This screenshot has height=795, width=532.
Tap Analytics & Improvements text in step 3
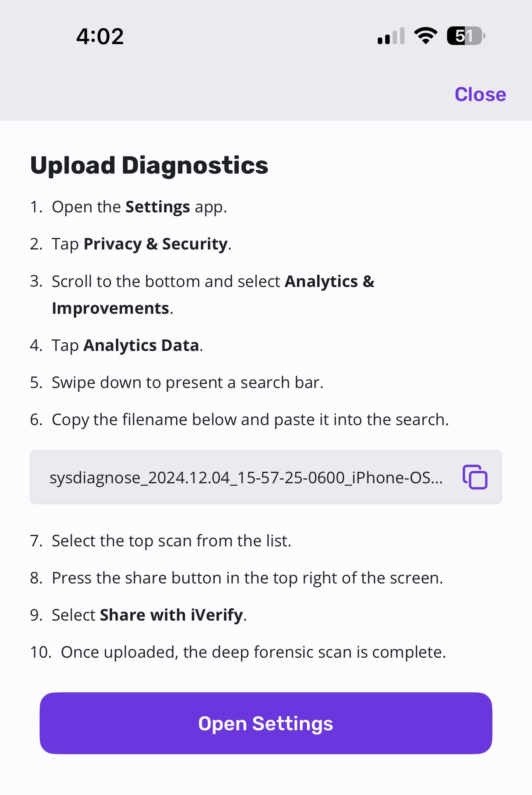(x=213, y=295)
